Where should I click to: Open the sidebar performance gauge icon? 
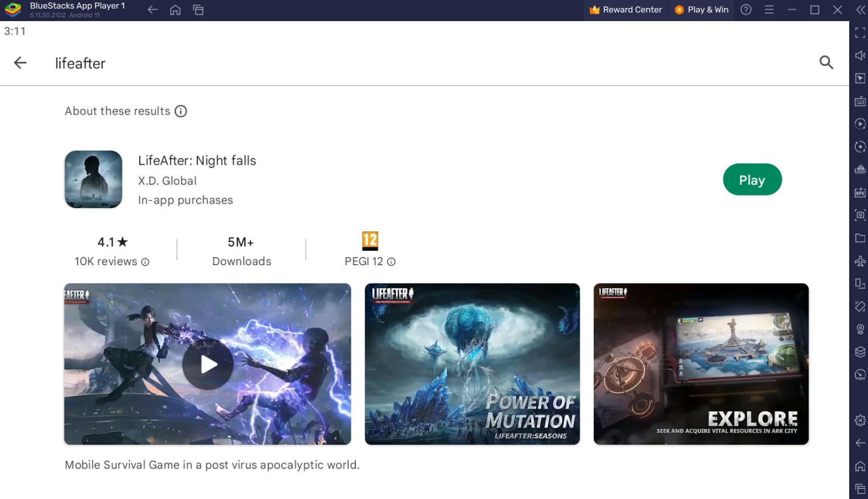[x=860, y=375]
